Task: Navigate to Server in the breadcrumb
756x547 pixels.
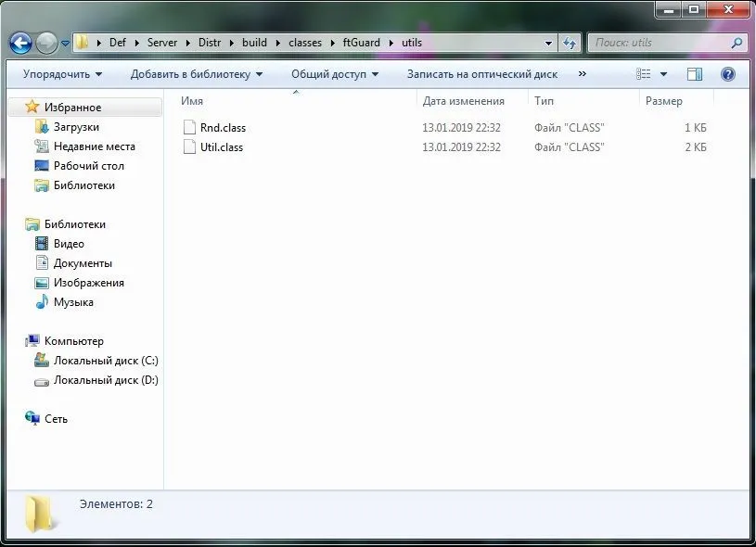Action: pyautogui.click(x=162, y=43)
